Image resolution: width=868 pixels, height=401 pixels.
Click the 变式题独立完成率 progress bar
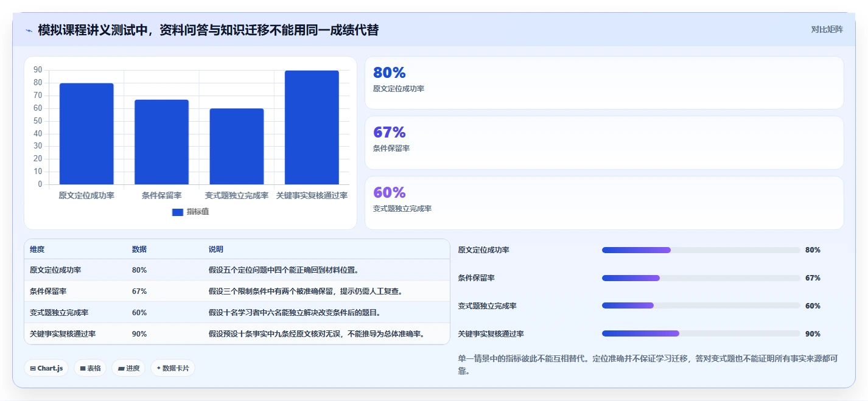701,306
